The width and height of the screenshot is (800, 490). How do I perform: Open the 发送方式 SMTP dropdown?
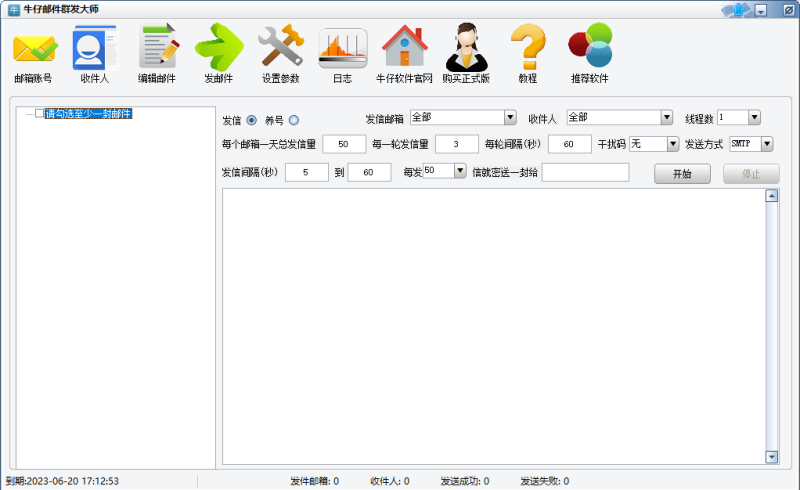(x=767, y=144)
